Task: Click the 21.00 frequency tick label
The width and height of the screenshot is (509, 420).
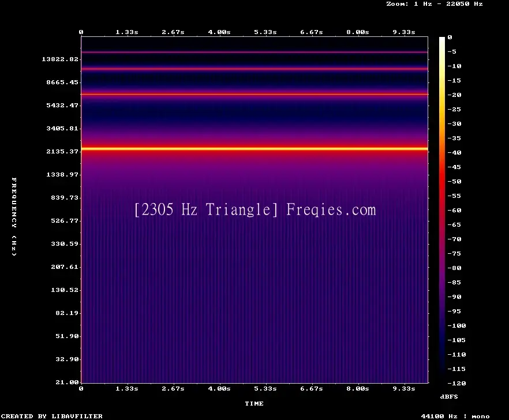Action: click(67, 382)
